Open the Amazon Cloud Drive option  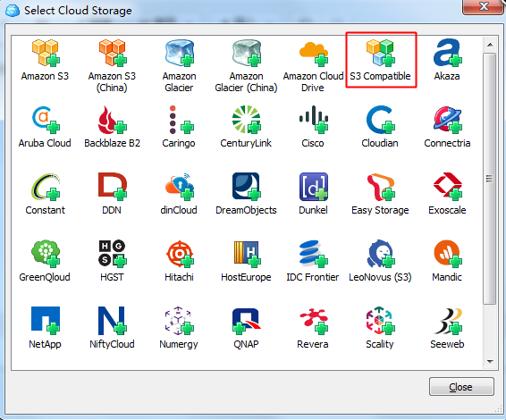(x=314, y=54)
